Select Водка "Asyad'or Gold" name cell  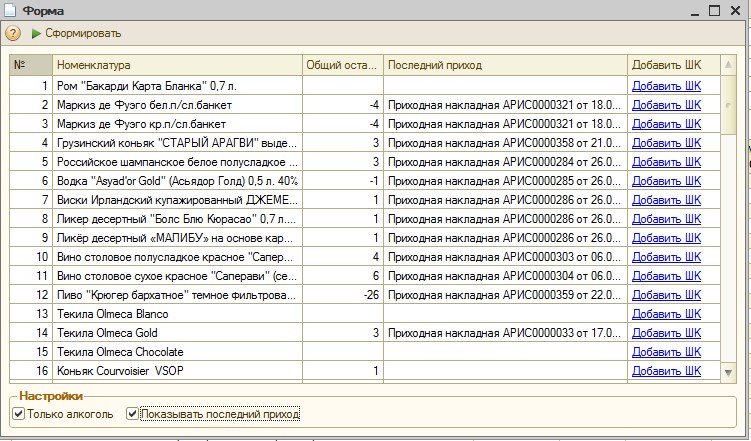pos(177,181)
